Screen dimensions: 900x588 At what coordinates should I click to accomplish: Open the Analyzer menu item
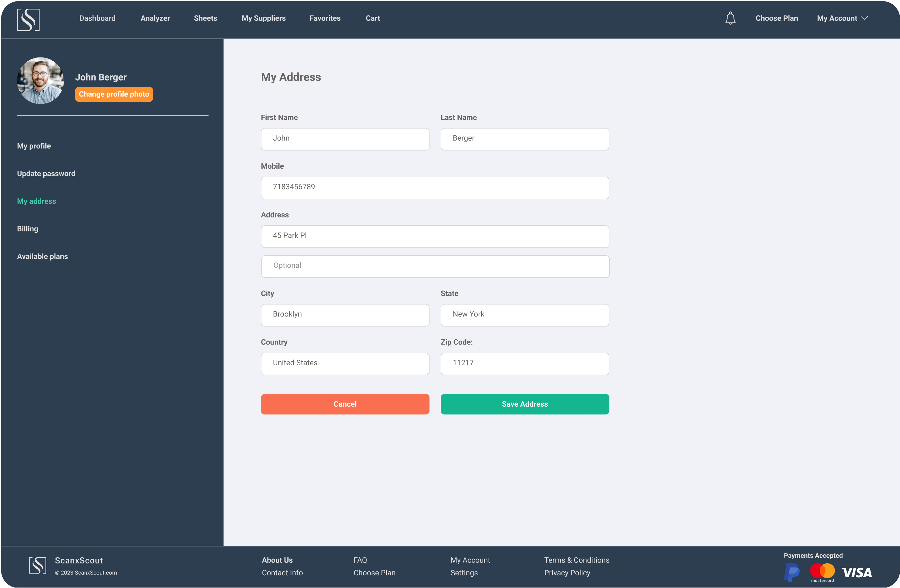pos(155,18)
